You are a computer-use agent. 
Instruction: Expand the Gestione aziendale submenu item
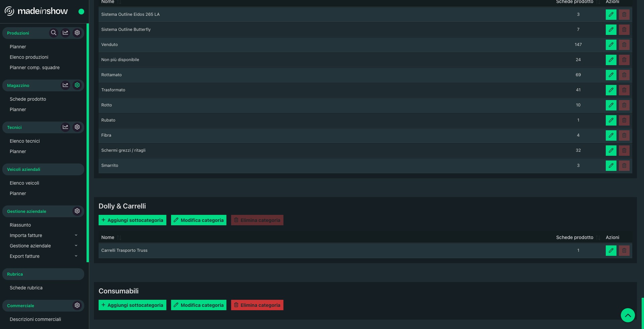76,246
